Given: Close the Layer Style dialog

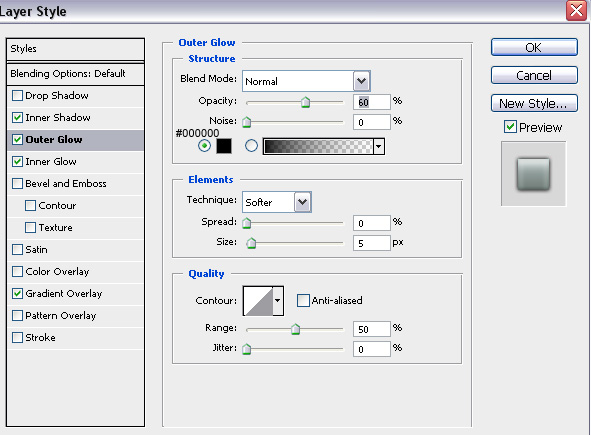Looking at the screenshot, I should click(576, 11).
